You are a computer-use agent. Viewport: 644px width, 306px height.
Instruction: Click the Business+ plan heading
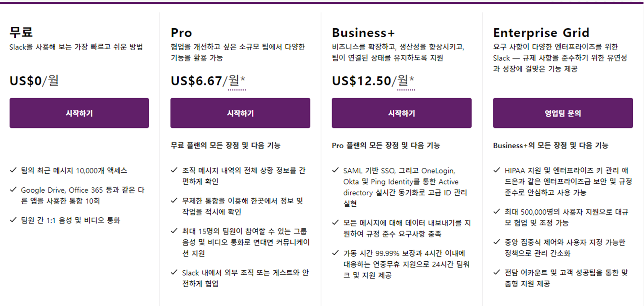pos(363,33)
